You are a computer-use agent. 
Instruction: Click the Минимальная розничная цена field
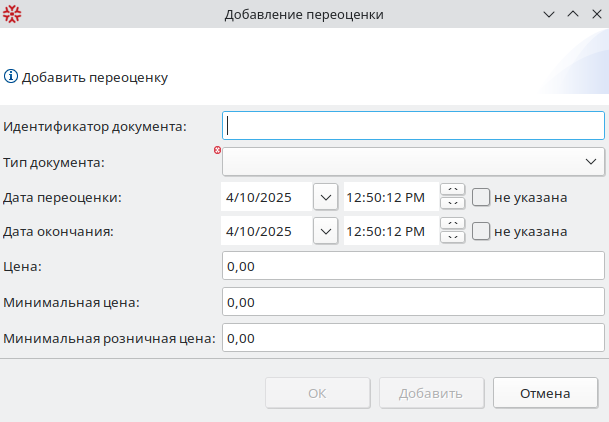413,338
